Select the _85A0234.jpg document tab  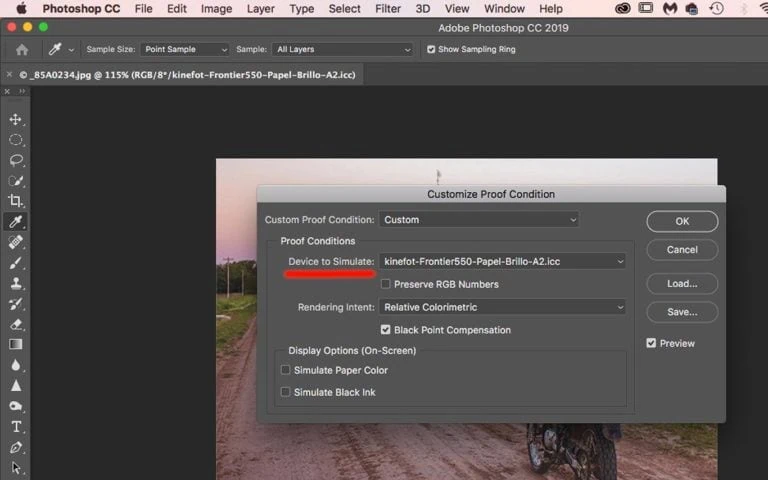[x=187, y=75]
